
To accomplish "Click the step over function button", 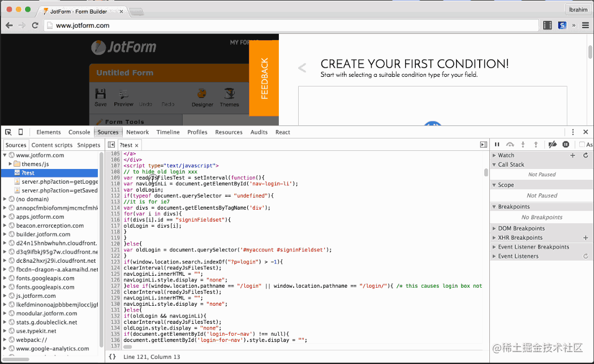I will coord(510,144).
